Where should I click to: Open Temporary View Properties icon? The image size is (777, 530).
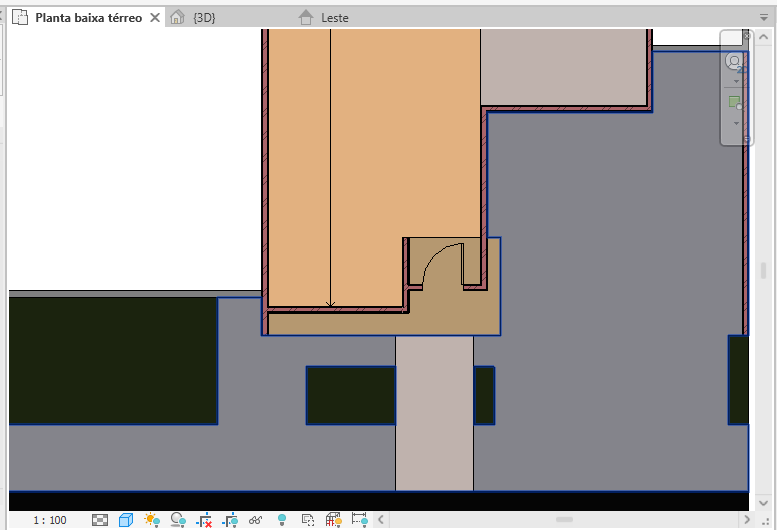click(x=308, y=520)
